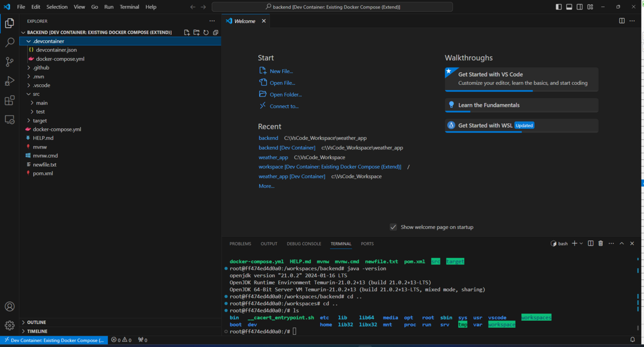Toggle Show welcome page on startup checkbox
Viewport: 644px width, 347px height.
393,227
